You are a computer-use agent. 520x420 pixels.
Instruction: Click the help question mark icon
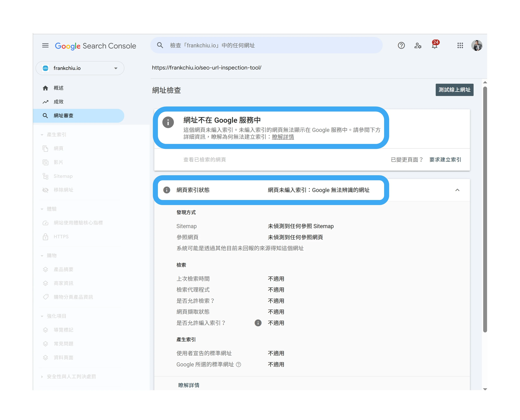click(x=401, y=46)
